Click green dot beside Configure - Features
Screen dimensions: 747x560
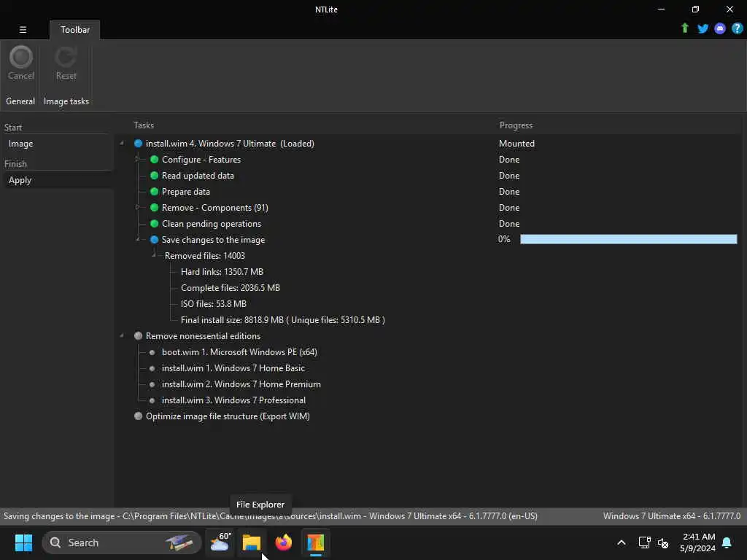(x=155, y=160)
